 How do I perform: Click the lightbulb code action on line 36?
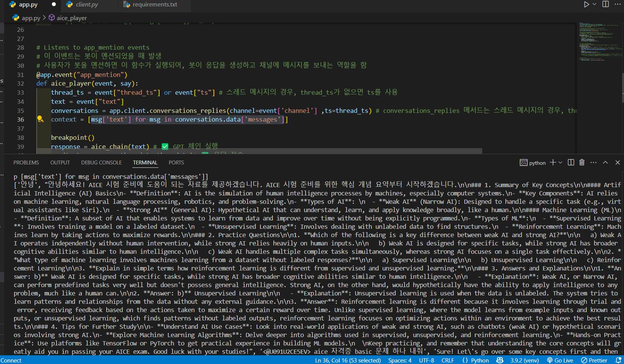[x=40, y=119]
